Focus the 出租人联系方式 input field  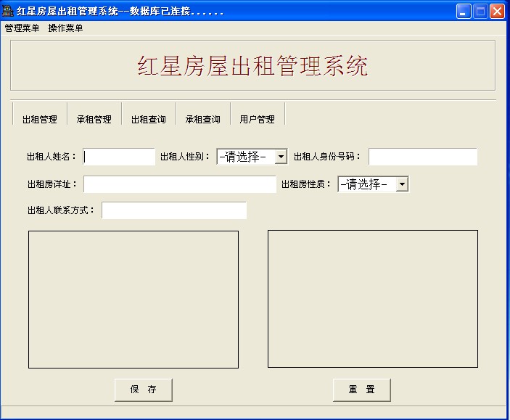tap(174, 210)
